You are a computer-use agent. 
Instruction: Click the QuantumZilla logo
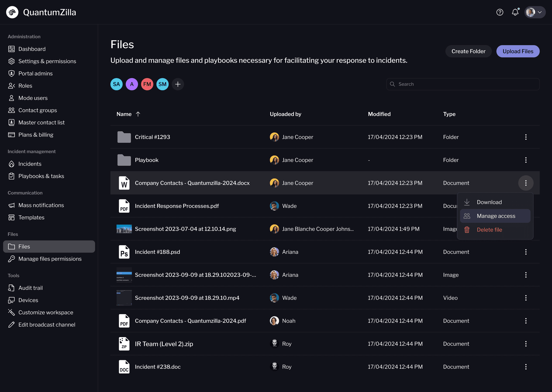coord(12,12)
